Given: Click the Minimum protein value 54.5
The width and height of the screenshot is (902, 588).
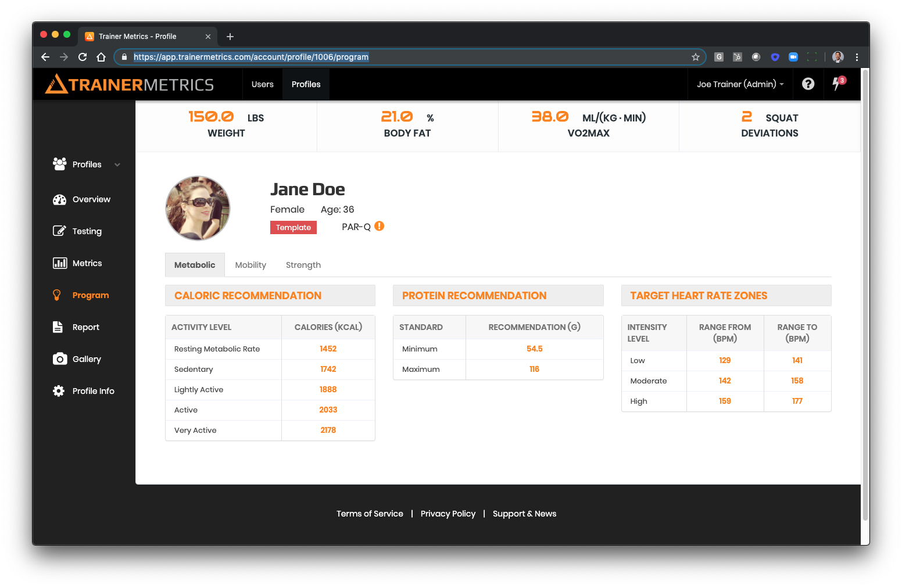Looking at the screenshot, I should pos(534,349).
